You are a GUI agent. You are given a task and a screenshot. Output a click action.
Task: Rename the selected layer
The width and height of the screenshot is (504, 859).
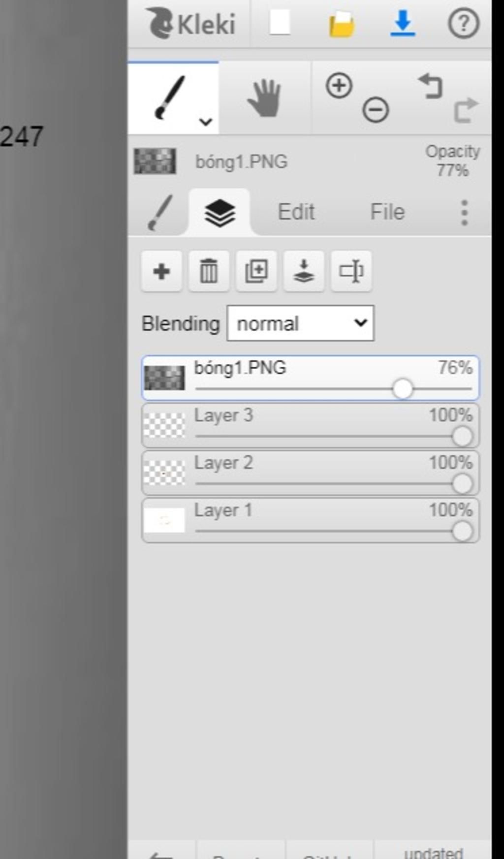pos(351,271)
